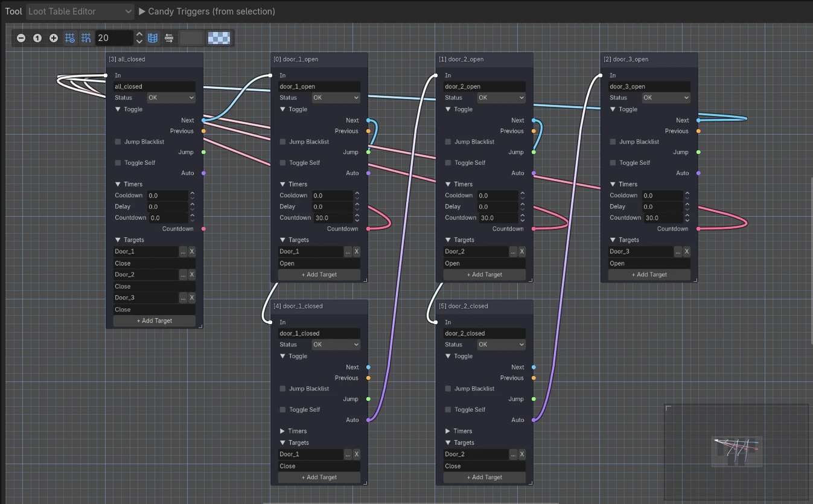Select the [4] door_1_closed node title

tap(298, 306)
